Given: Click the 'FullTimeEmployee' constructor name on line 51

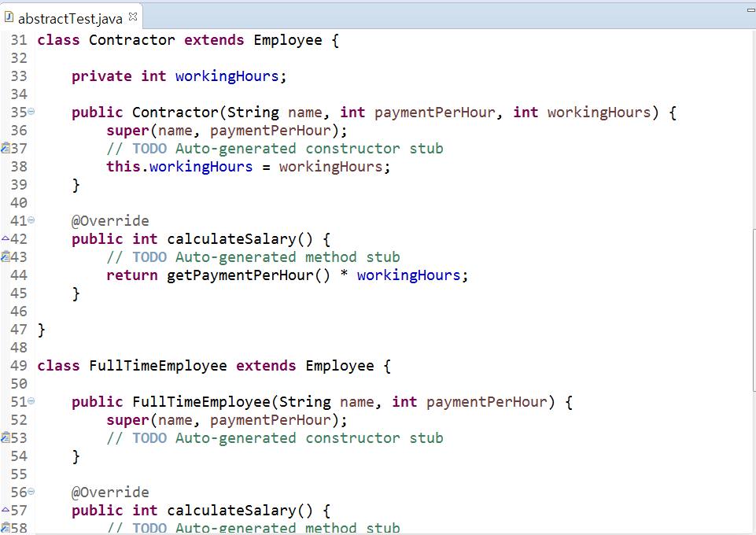Looking at the screenshot, I should pyautogui.click(x=201, y=402).
